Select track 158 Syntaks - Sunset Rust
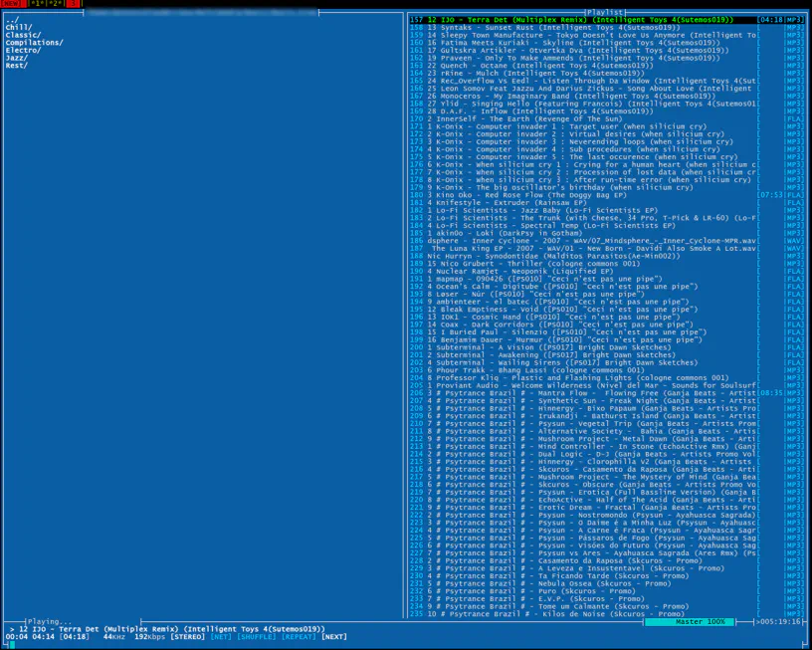 point(607,28)
